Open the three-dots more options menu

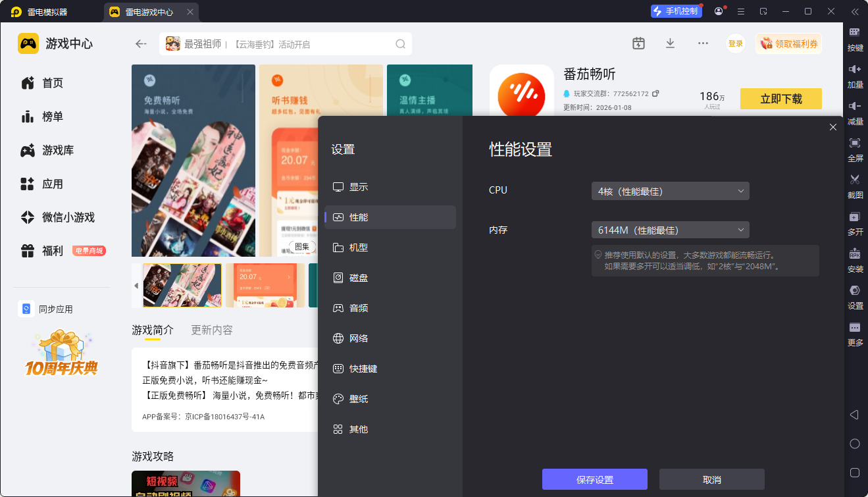(703, 43)
